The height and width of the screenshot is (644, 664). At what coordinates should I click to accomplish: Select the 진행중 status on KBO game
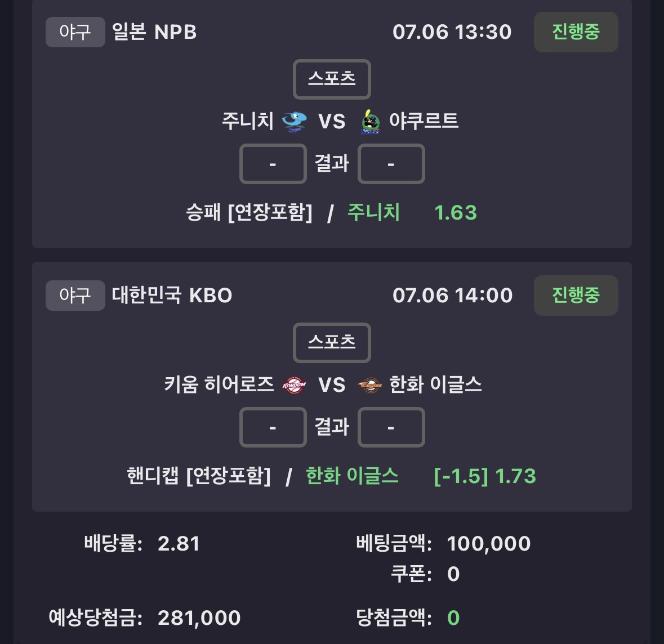click(576, 296)
